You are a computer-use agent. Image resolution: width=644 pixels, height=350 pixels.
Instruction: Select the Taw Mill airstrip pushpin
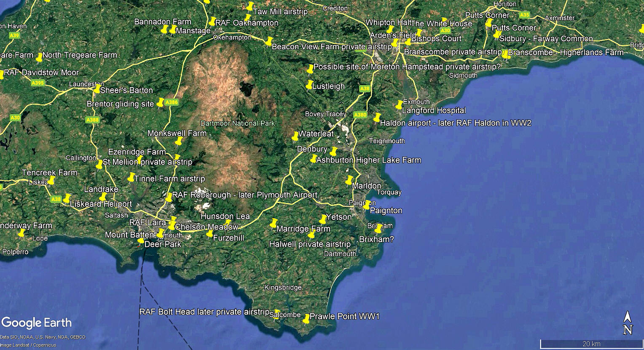pos(250,7)
